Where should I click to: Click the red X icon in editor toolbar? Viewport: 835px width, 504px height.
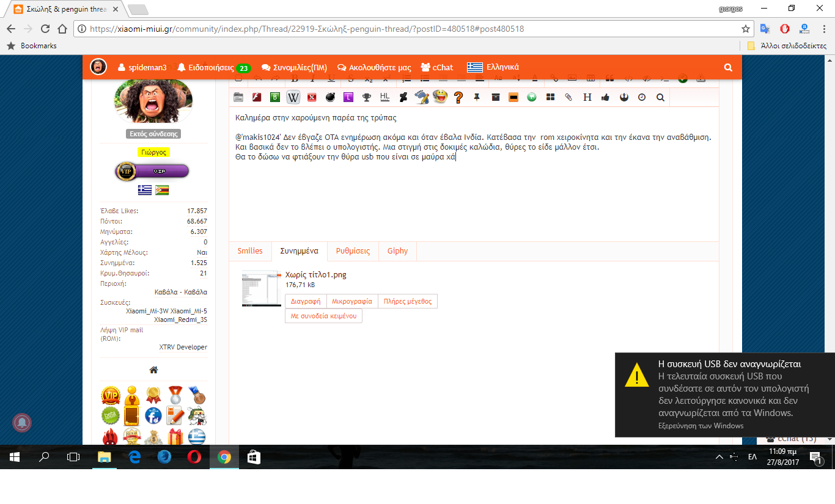coord(312,97)
